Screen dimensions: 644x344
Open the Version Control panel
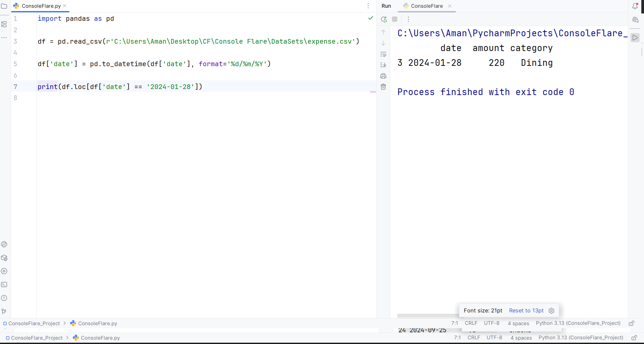pos(4,311)
